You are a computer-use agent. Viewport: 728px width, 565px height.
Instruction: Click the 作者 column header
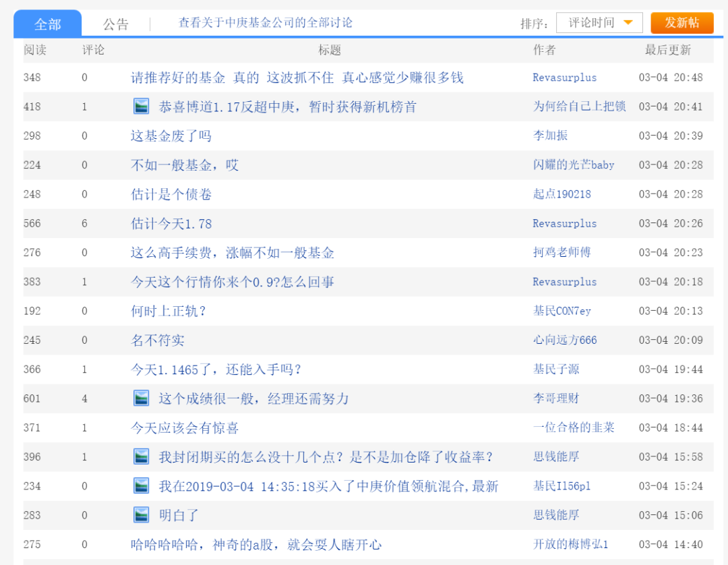[x=544, y=50]
